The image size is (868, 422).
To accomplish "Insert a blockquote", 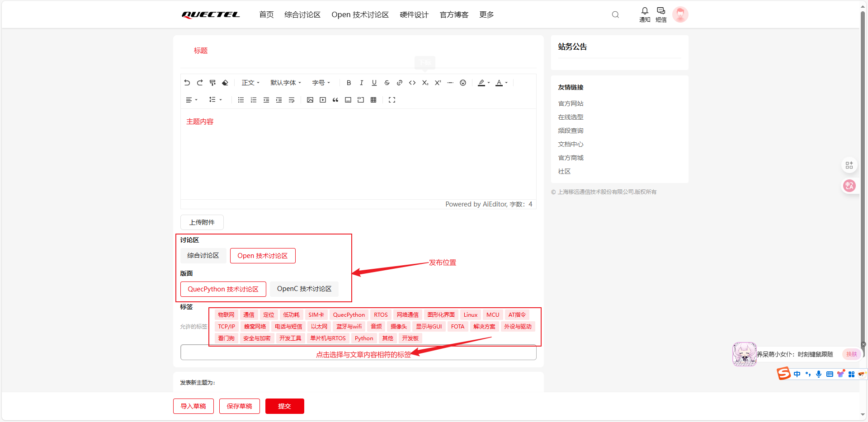I will [335, 100].
